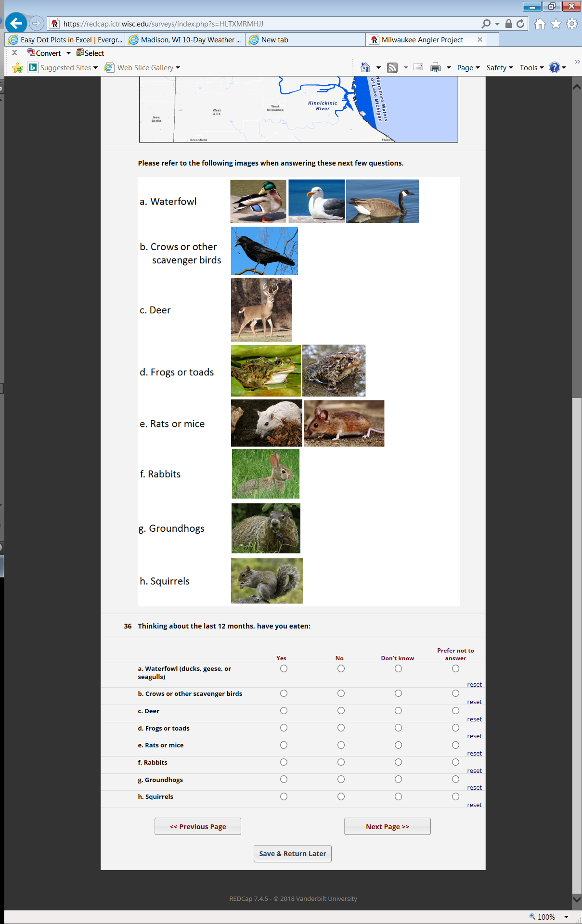The height and width of the screenshot is (924, 582).
Task: Click reset link for Waterfowl row
Action: (x=474, y=684)
